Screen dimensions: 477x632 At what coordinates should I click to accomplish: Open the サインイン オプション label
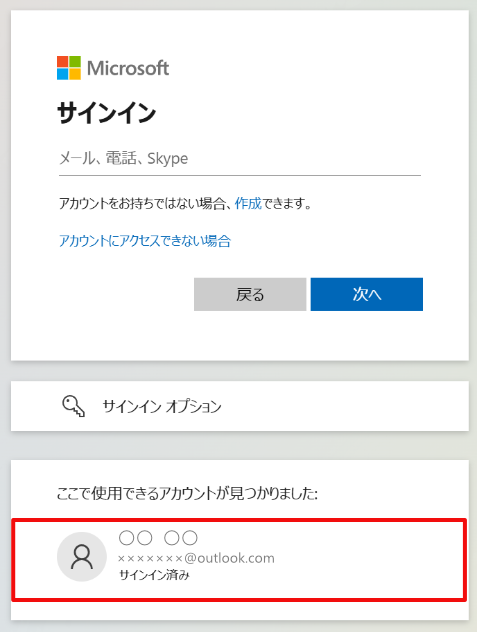pyautogui.click(x=162, y=406)
